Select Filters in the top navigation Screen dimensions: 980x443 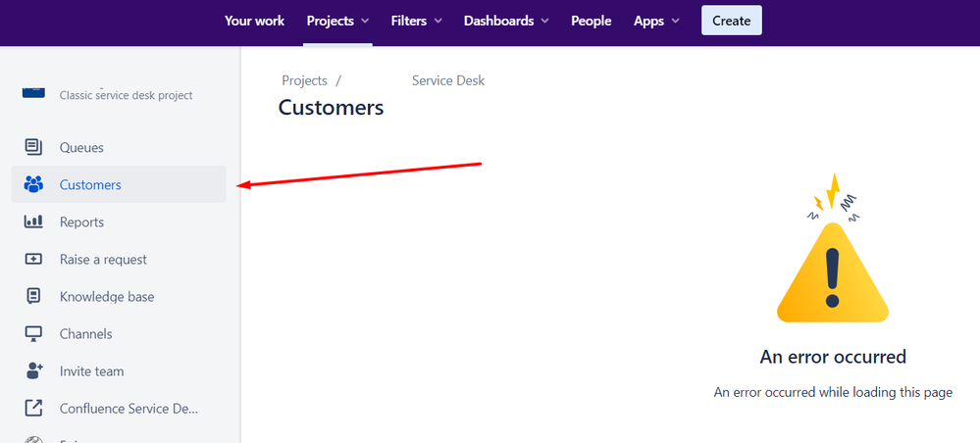click(x=409, y=21)
